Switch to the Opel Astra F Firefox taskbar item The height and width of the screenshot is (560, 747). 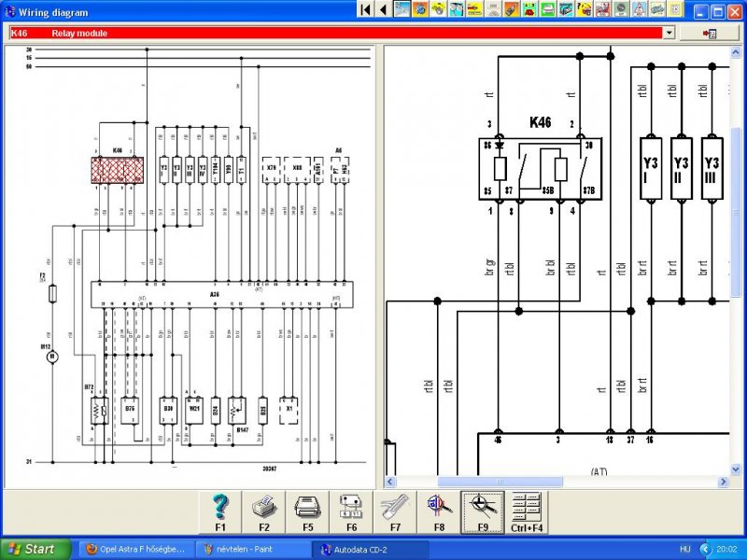click(136, 549)
